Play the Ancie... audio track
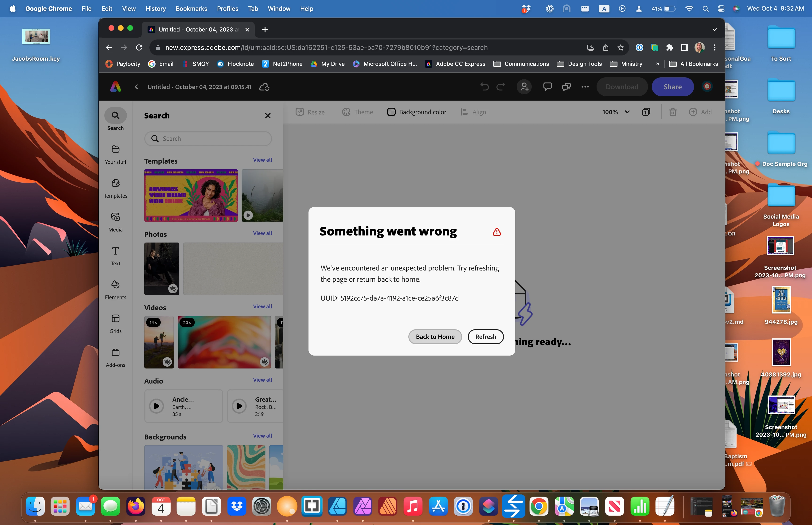 coord(156,406)
